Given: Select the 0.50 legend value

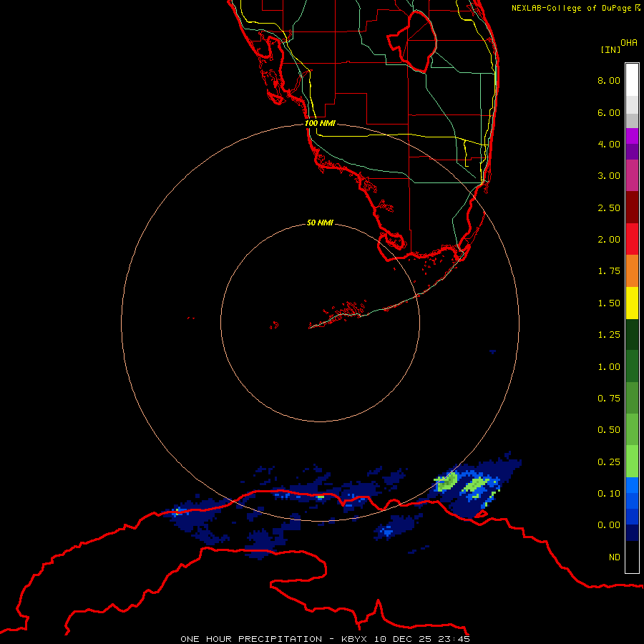Looking at the screenshot, I should [609, 430].
